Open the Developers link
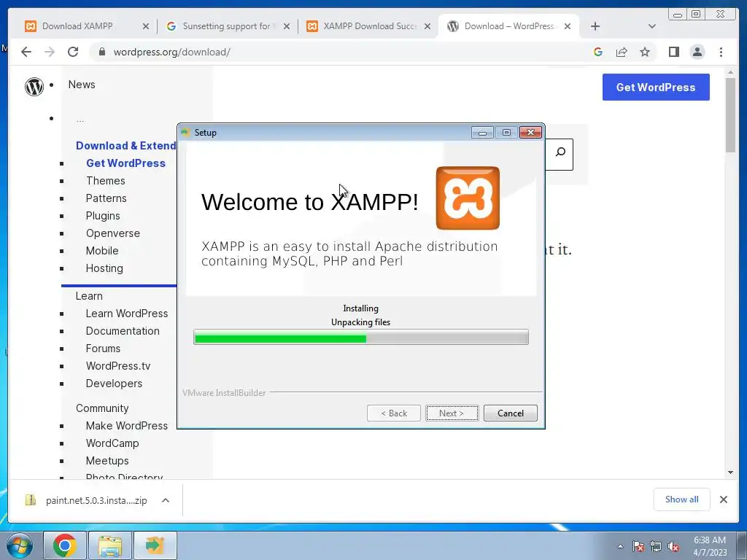The width and height of the screenshot is (747, 560). [114, 384]
